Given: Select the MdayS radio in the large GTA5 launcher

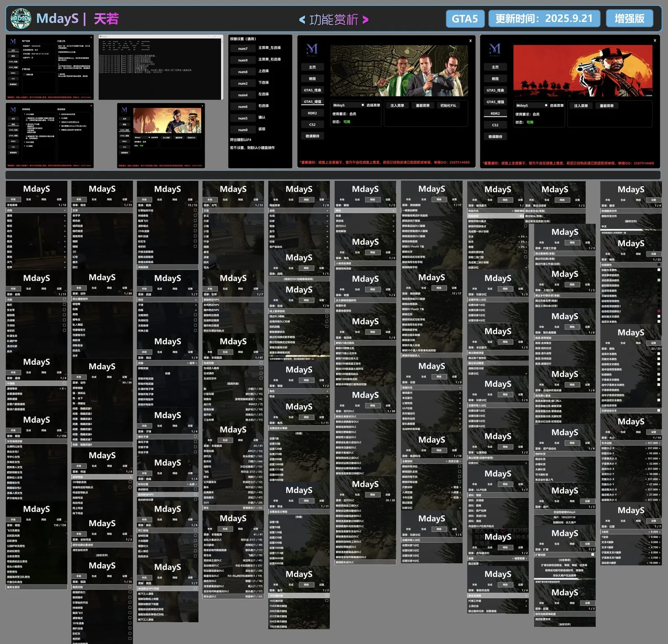Looking at the screenshot, I should click(362, 105).
